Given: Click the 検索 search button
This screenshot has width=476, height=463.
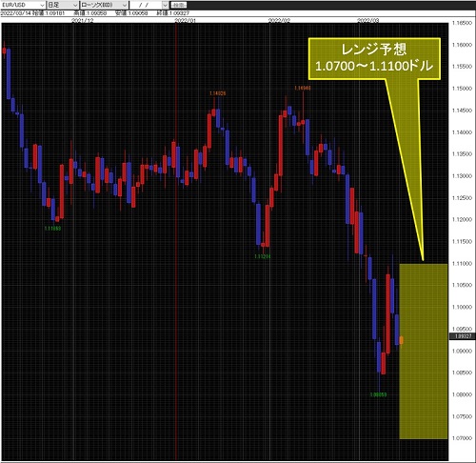Looking at the screenshot, I should pyautogui.click(x=179, y=5).
